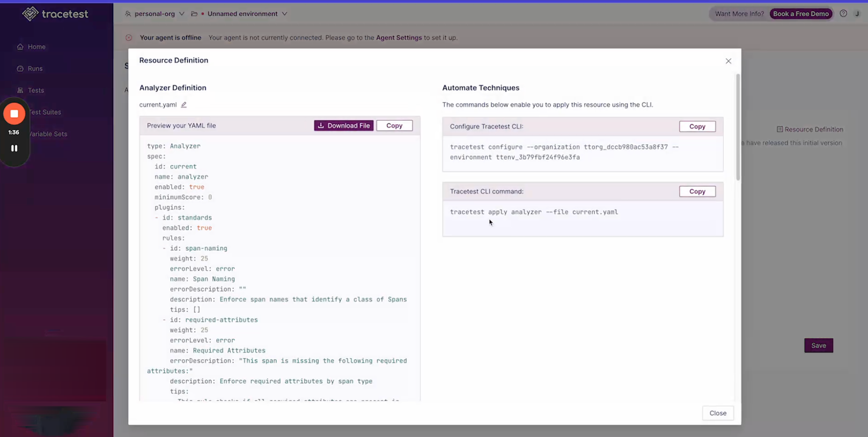This screenshot has height=437, width=868.
Task: Open Test Suites in the sidebar
Action: point(45,112)
